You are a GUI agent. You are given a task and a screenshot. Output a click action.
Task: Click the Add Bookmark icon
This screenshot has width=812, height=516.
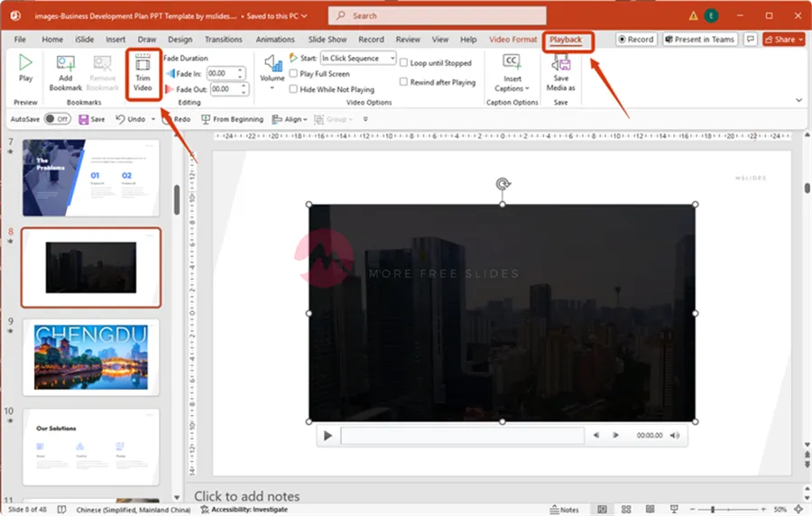(x=66, y=65)
